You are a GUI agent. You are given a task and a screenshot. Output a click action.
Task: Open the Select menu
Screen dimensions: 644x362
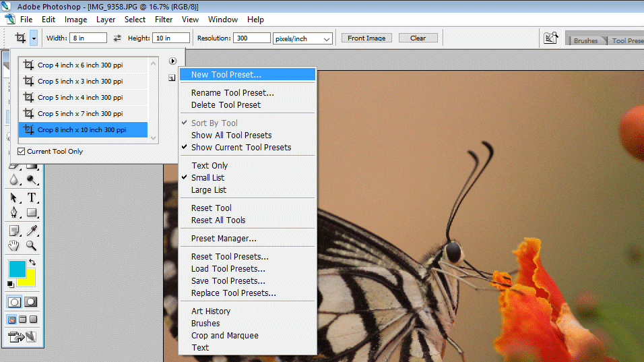135,20
